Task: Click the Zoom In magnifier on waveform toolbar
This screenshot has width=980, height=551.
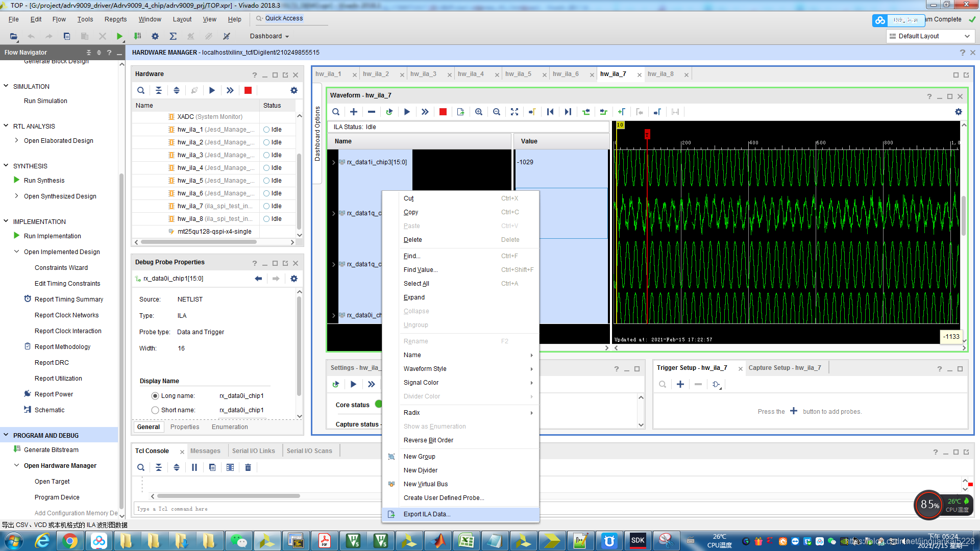Action: coord(479,112)
